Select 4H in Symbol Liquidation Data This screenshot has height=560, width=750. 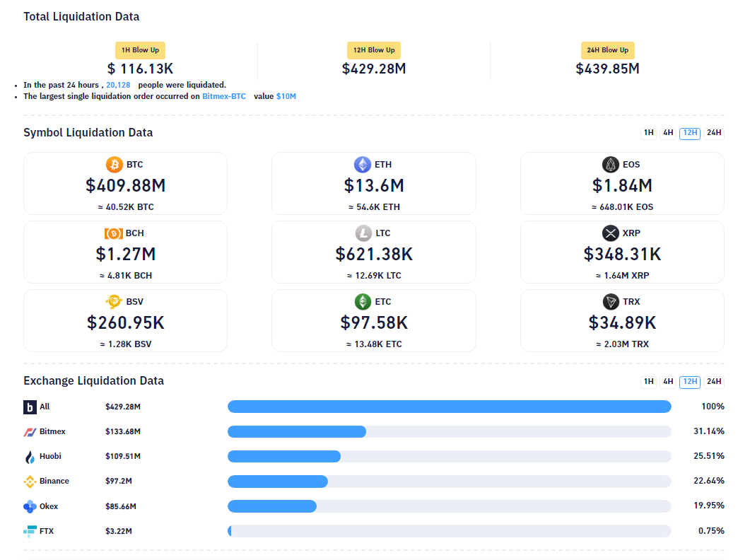tap(667, 133)
